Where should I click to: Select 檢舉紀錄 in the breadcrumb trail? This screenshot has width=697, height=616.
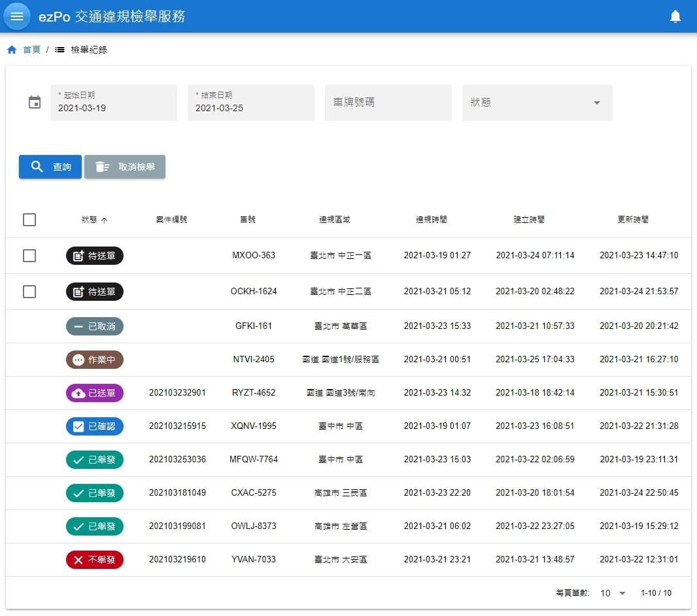88,48
